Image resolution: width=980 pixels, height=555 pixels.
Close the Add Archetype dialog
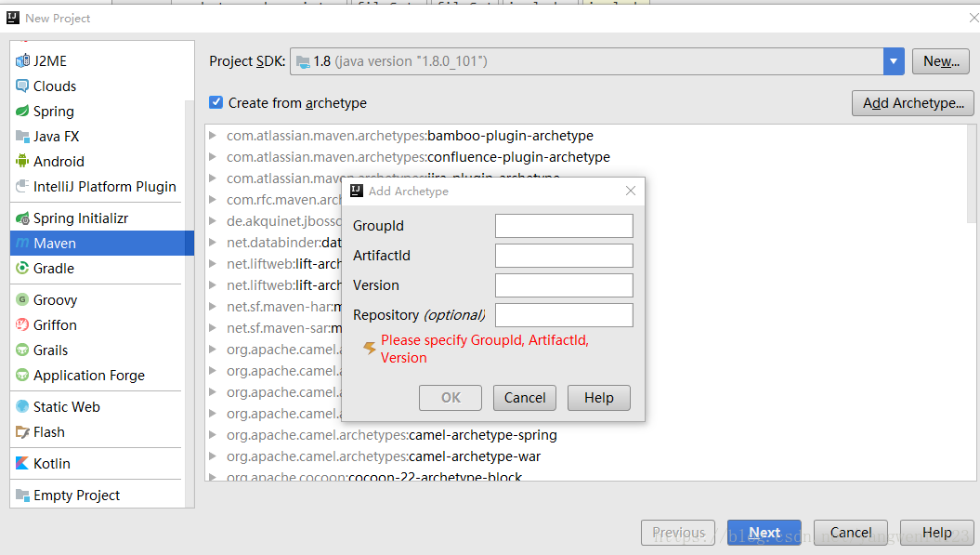click(x=631, y=191)
